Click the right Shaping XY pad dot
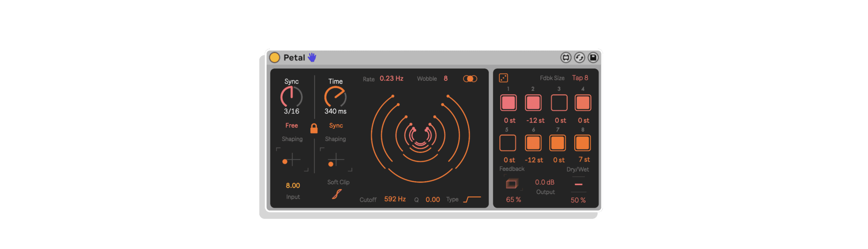 331,164
